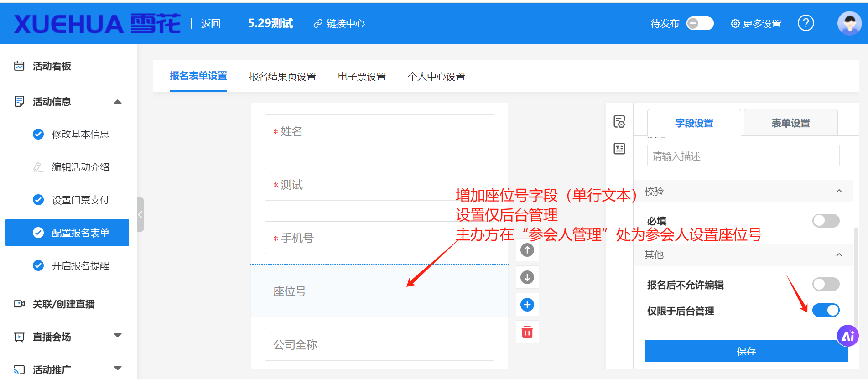The height and width of the screenshot is (379, 868).
Task: Open 链接中心 link in header
Action: [x=339, y=24]
